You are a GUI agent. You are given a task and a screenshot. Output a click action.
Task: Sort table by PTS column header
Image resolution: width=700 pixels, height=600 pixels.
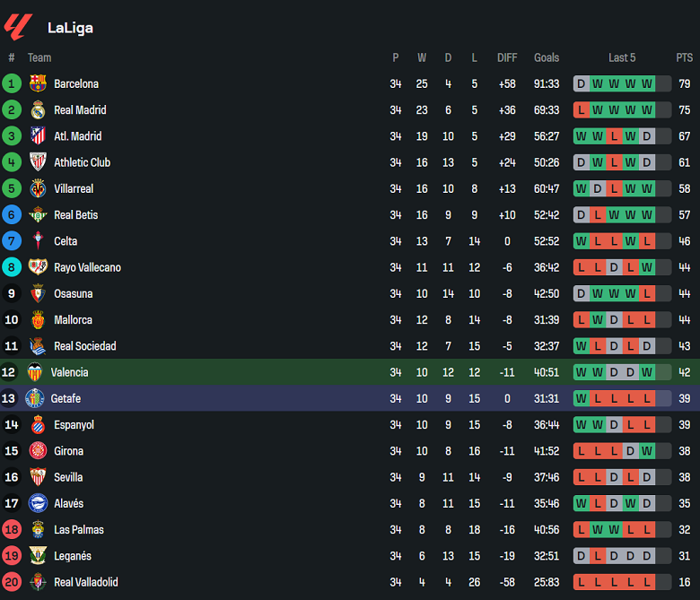tap(684, 57)
